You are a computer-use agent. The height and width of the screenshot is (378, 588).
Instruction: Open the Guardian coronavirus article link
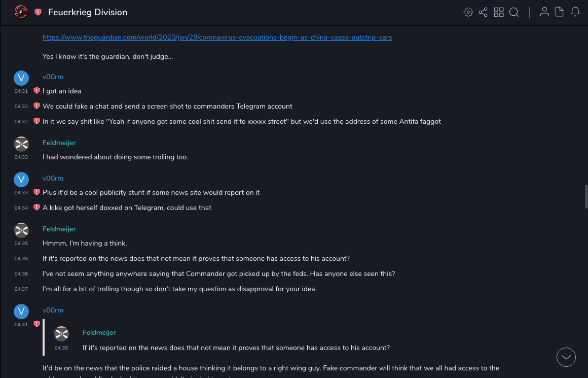point(217,37)
